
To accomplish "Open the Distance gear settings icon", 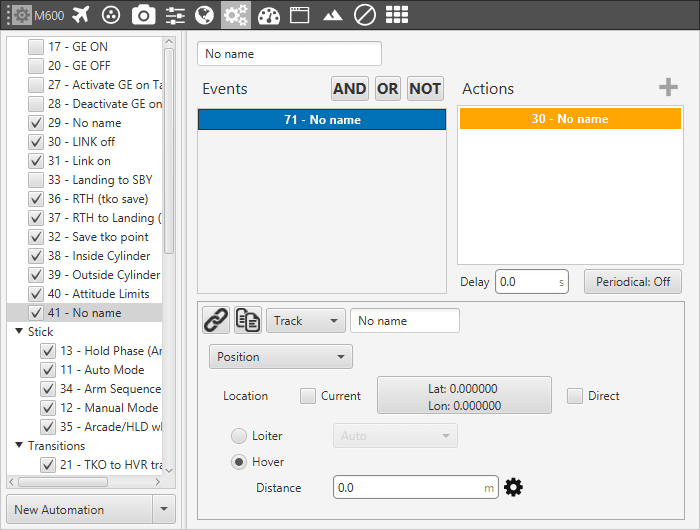I will pyautogui.click(x=513, y=487).
